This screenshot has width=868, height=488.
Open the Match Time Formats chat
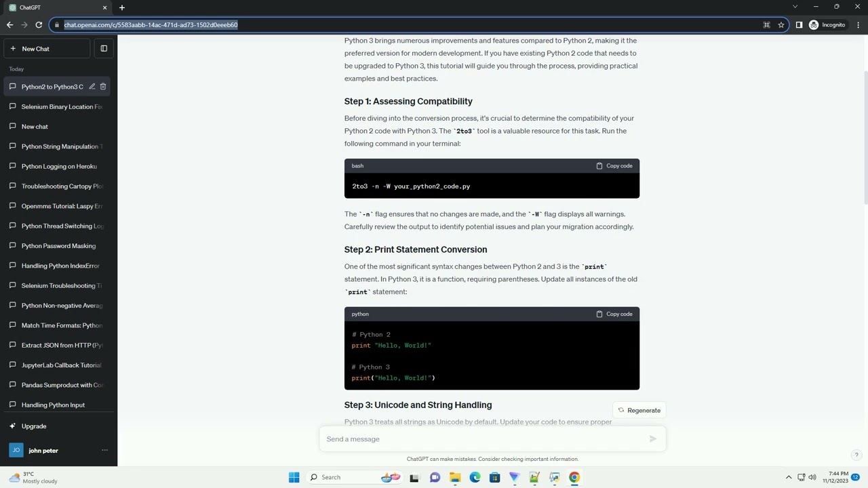58,325
